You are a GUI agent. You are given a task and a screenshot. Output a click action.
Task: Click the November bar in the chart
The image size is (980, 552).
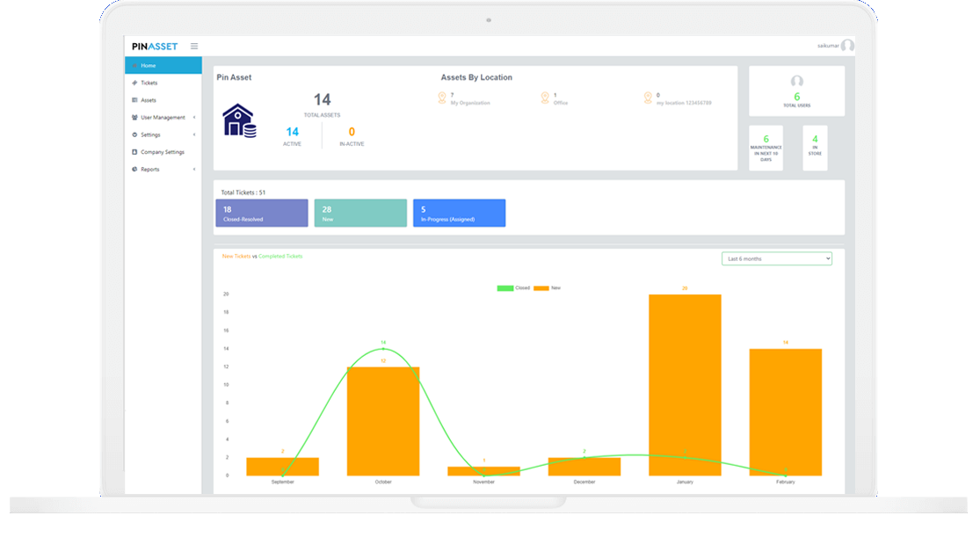(x=483, y=471)
